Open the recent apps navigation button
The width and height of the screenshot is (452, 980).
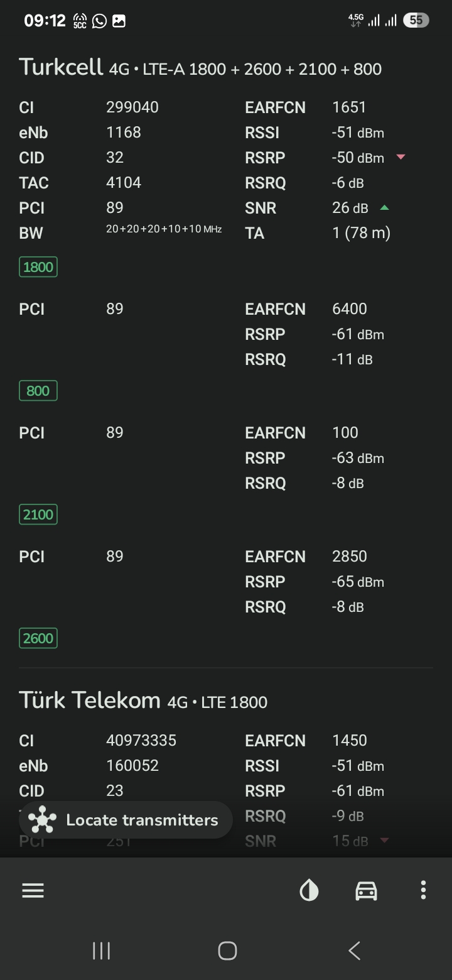(101, 950)
